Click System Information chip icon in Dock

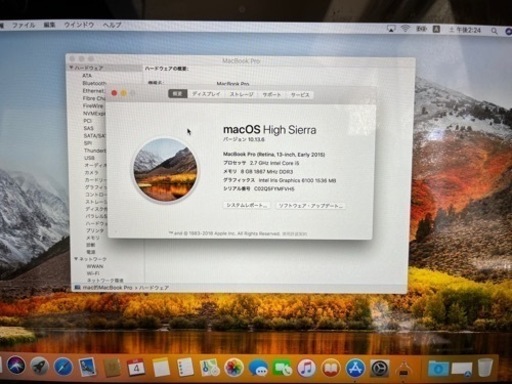(x=404, y=369)
